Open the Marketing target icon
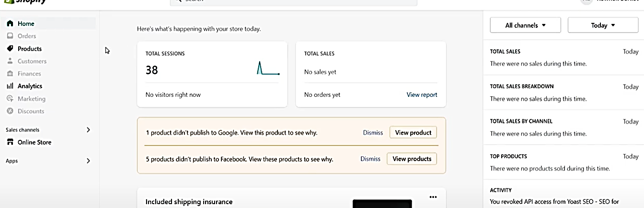This screenshot has width=644, height=208. coord(10,98)
